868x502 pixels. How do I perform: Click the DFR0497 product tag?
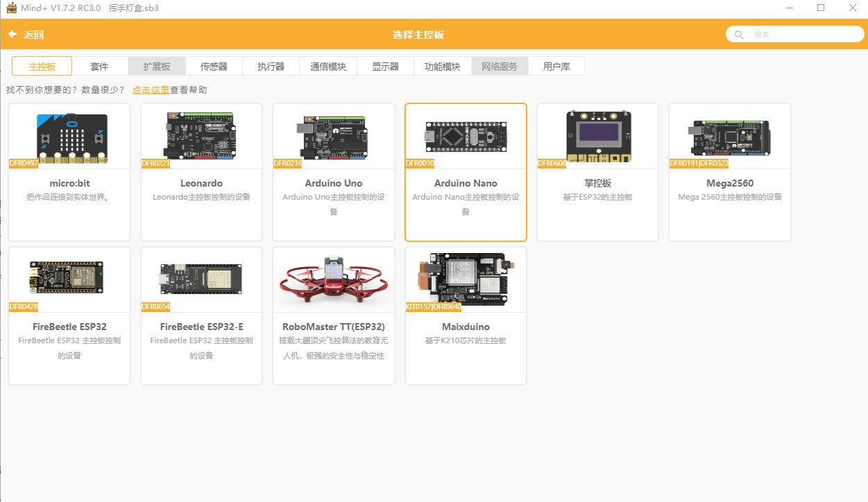click(x=23, y=164)
